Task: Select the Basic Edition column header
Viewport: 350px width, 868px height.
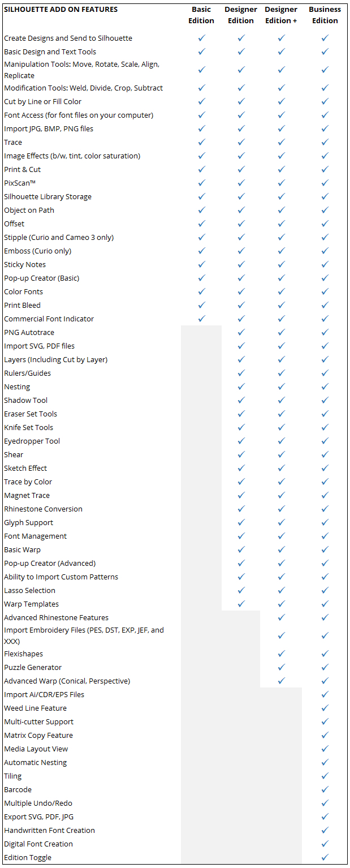Action: click(x=201, y=15)
